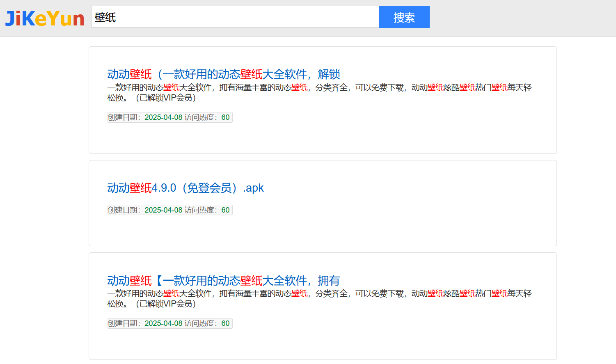The image size is (616, 364).
Task: Click the 创建日期 info line of the .apk result
Action: click(x=170, y=210)
